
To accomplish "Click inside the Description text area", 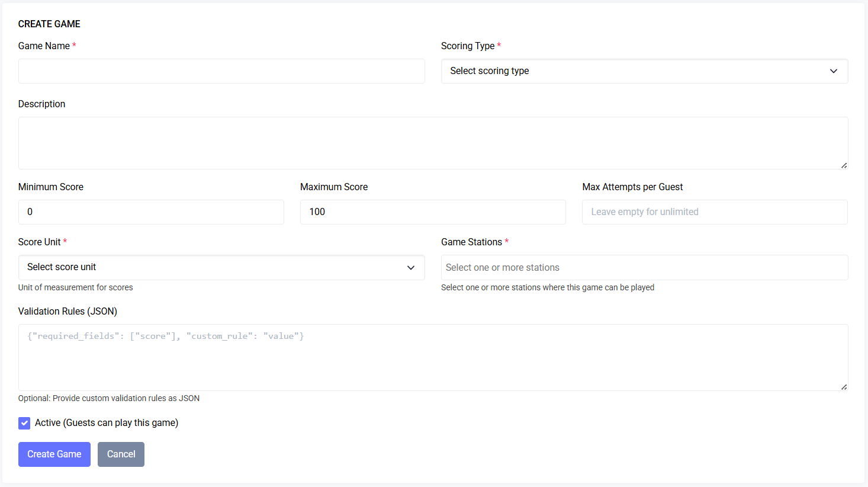I will [x=433, y=142].
